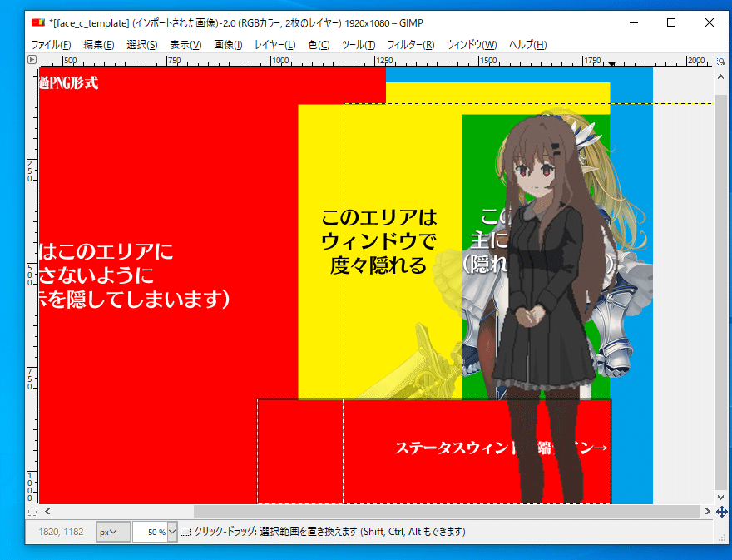Click the navigation cross icon at bottom right
The image size is (732, 560).
(x=722, y=512)
